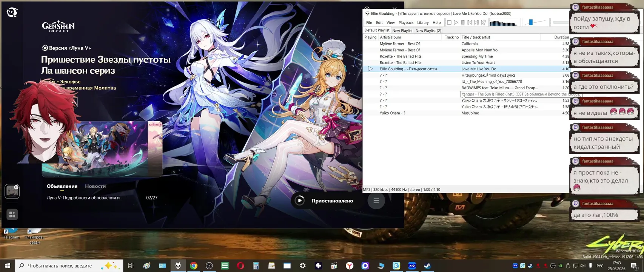Open the View menu in foobar2000
Viewport: 644px width, 272px height.
pyautogui.click(x=391, y=23)
